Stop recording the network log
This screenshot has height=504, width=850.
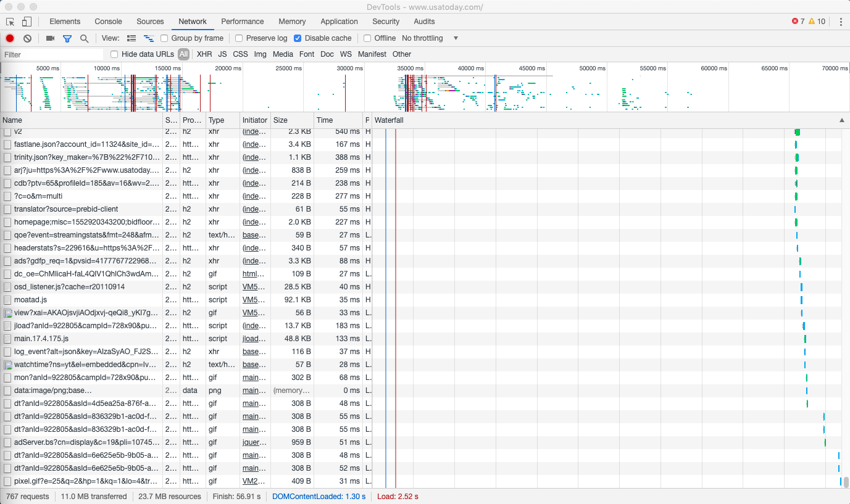10,38
